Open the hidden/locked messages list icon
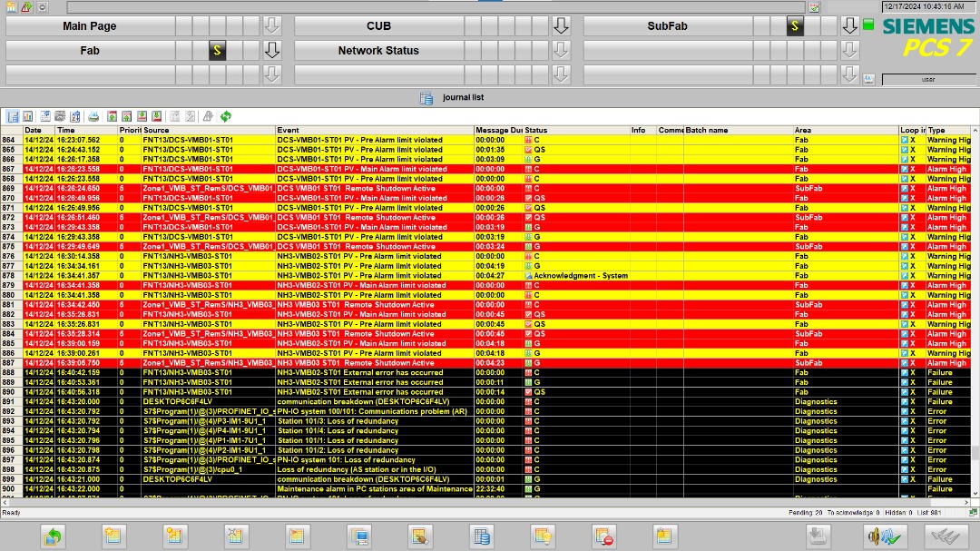This screenshot has width=980, height=551. 603,536
